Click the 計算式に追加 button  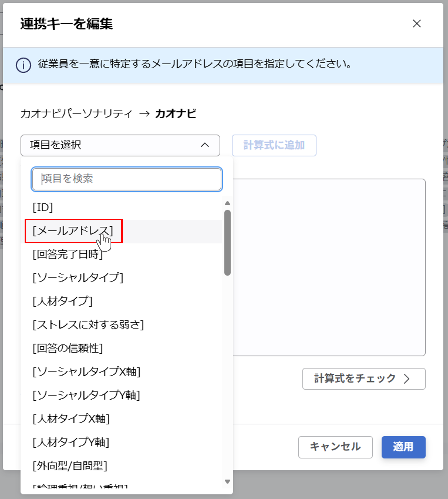coord(274,145)
